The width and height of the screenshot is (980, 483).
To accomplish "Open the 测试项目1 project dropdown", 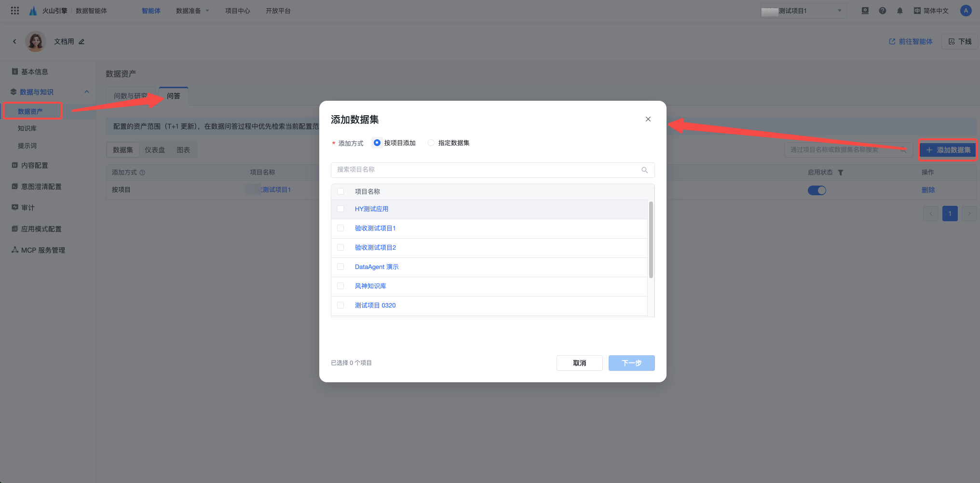I will (803, 11).
